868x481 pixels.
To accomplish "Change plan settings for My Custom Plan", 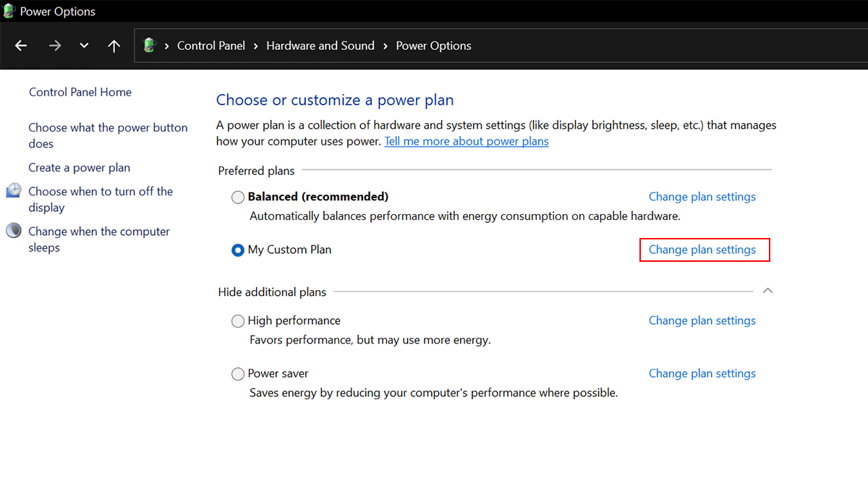I will tap(702, 250).
